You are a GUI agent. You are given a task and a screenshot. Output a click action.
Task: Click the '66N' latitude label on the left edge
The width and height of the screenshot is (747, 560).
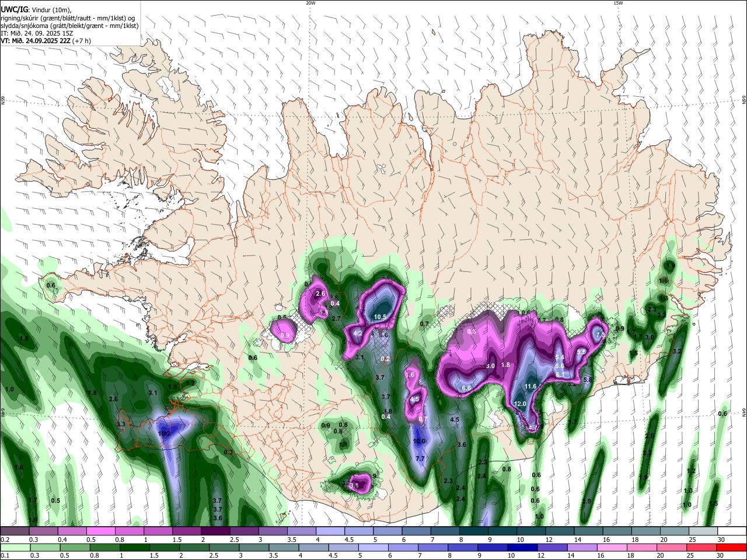click(x=3, y=101)
